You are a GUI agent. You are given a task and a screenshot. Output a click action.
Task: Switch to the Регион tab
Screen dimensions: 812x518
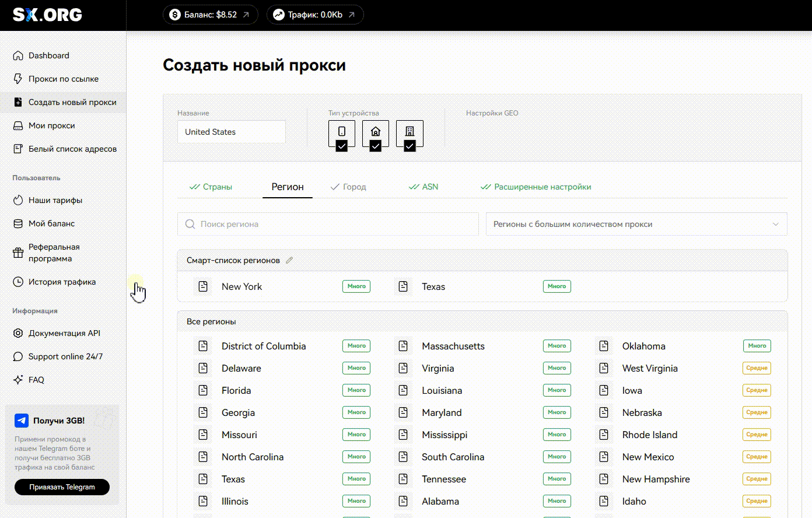[x=288, y=187]
